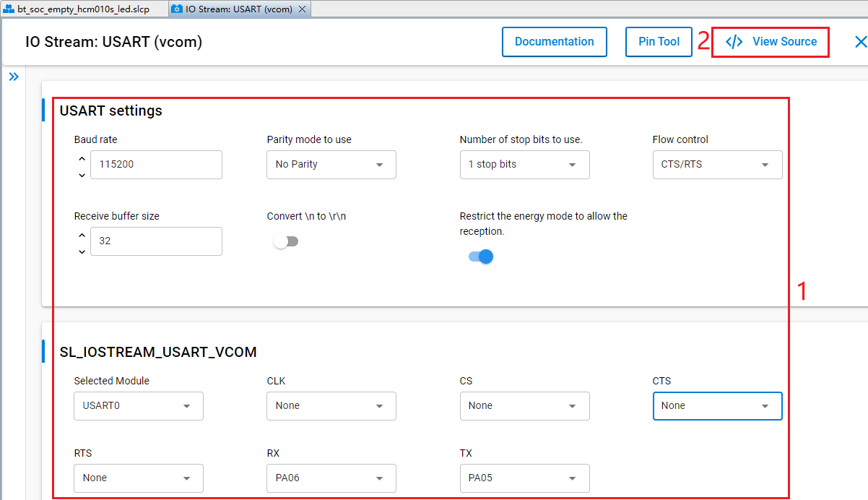The height and width of the screenshot is (500, 868).
Task: Increment the Baud rate with the up arrow
Action: click(82, 158)
